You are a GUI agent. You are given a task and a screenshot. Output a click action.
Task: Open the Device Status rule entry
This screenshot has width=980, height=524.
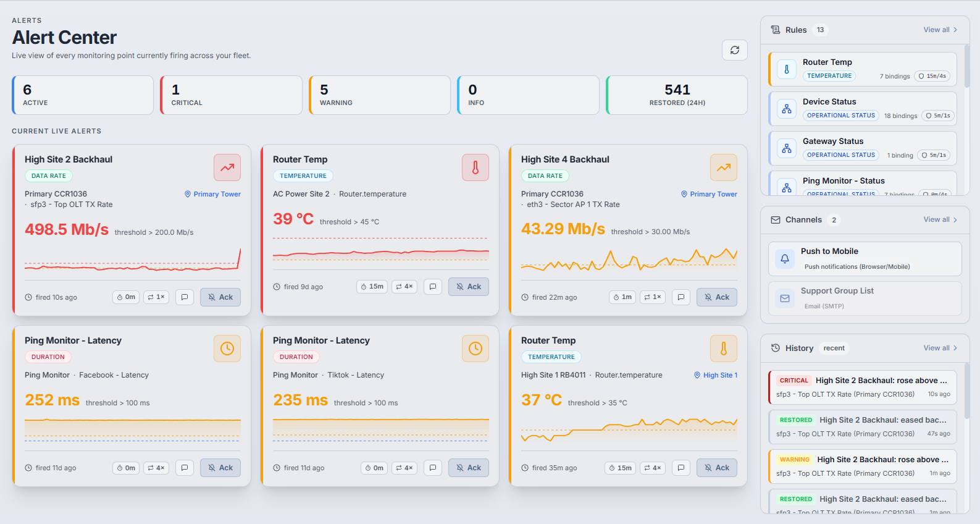click(863, 109)
